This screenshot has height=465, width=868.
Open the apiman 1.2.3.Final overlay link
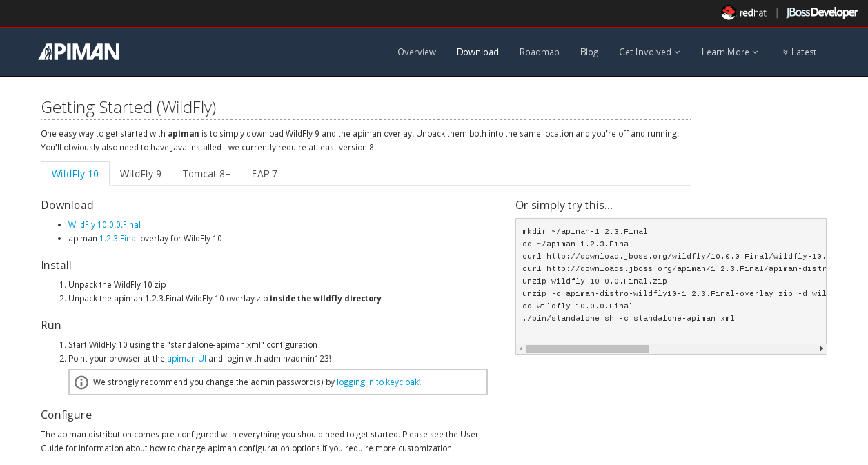(119, 239)
